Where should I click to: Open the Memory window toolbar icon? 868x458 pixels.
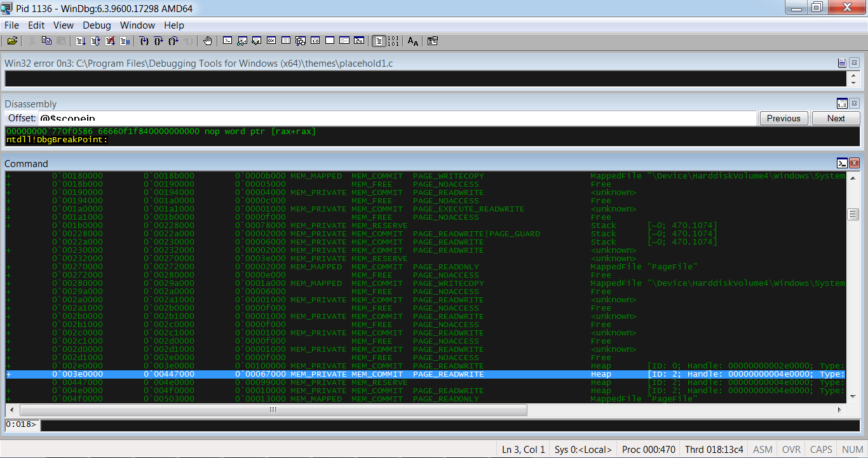point(286,41)
